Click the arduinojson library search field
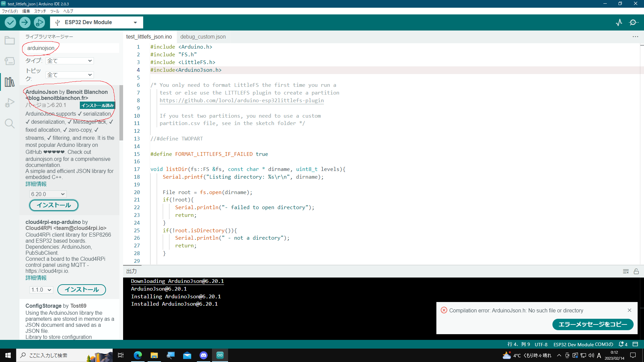 tap(70, 48)
